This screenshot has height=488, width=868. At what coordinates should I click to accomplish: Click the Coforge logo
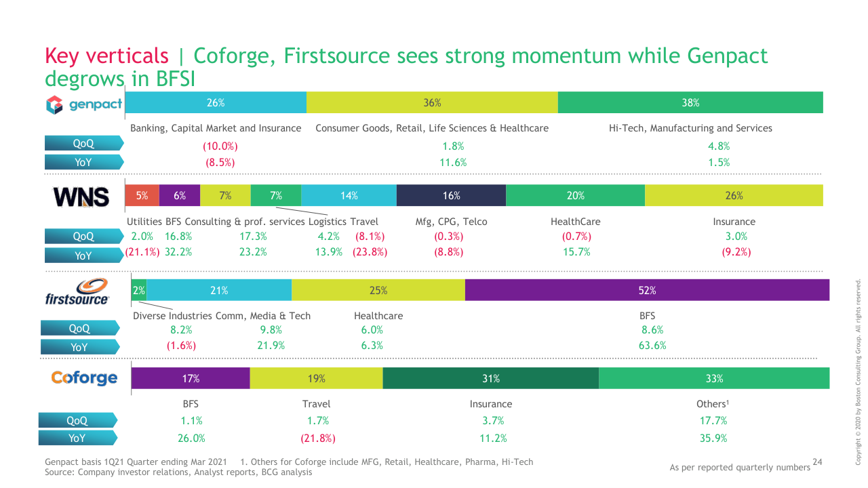coord(84,378)
